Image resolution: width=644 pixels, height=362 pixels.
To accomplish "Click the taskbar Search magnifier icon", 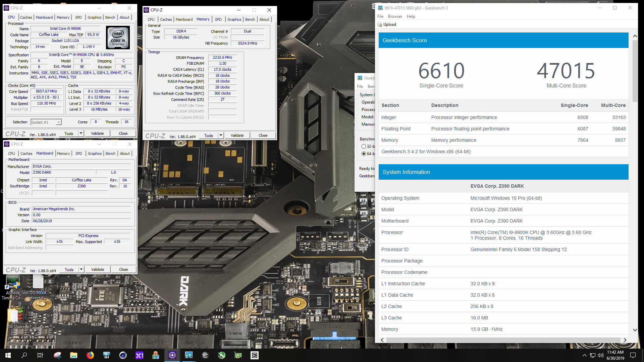I will 24,355.
